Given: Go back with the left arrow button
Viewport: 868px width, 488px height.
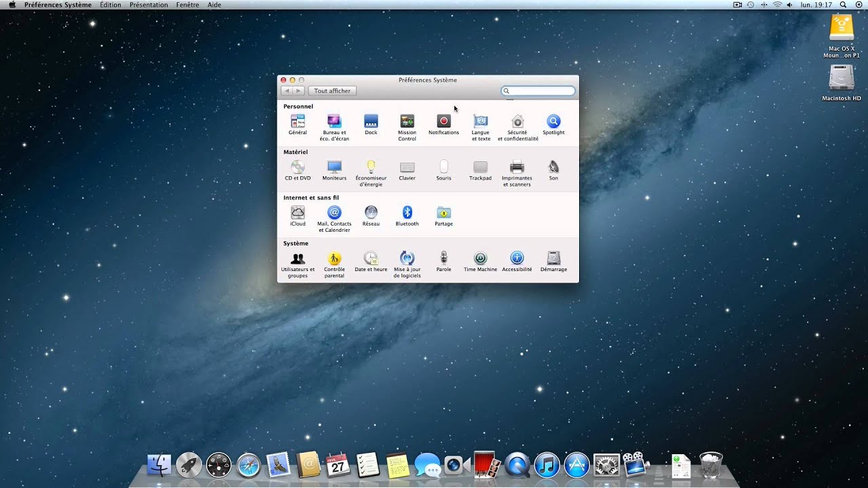Looking at the screenshot, I should click(x=287, y=91).
